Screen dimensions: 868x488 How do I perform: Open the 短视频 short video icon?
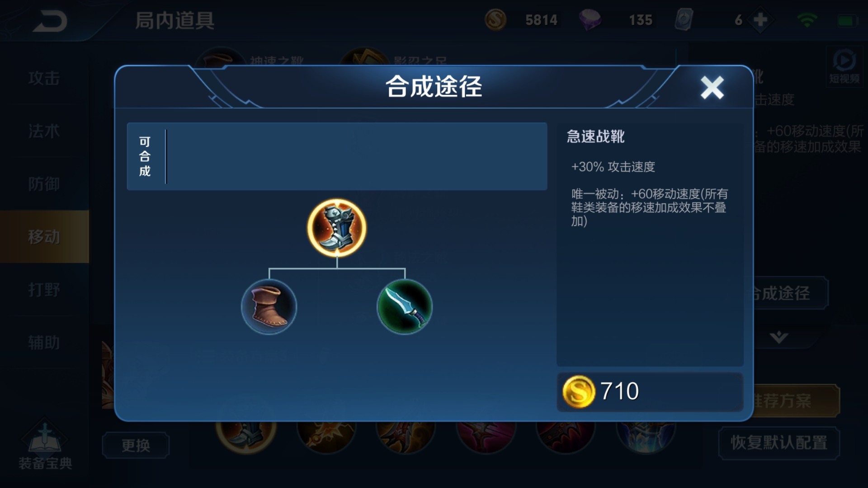coord(844,67)
